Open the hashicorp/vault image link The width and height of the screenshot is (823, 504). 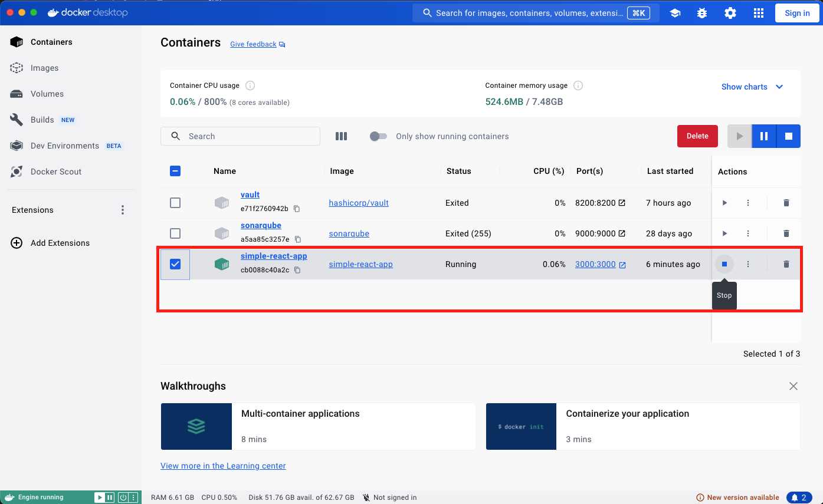[359, 203]
